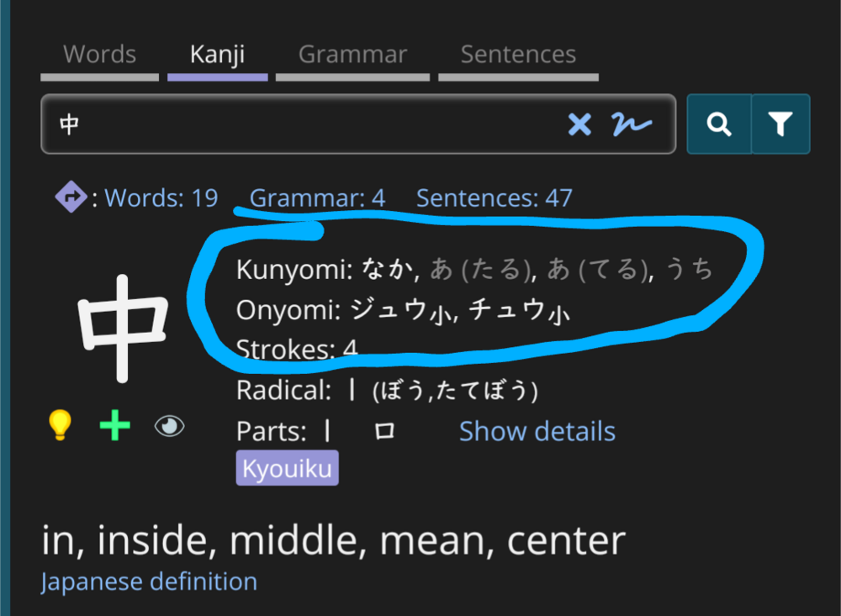Click the magnifying glass search button
Screen dimensions: 841x616
(719, 124)
